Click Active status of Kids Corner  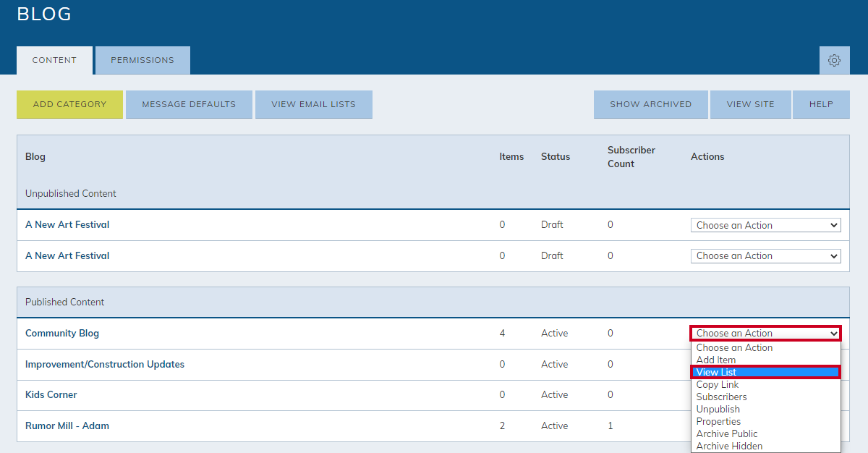click(x=555, y=394)
